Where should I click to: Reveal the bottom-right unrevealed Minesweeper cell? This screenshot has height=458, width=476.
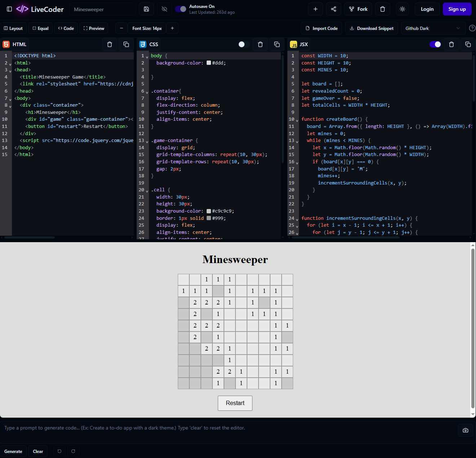tap(287, 383)
